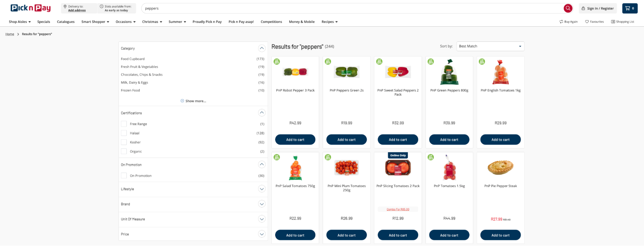Tick the Kosher checkbox

pos(124,142)
